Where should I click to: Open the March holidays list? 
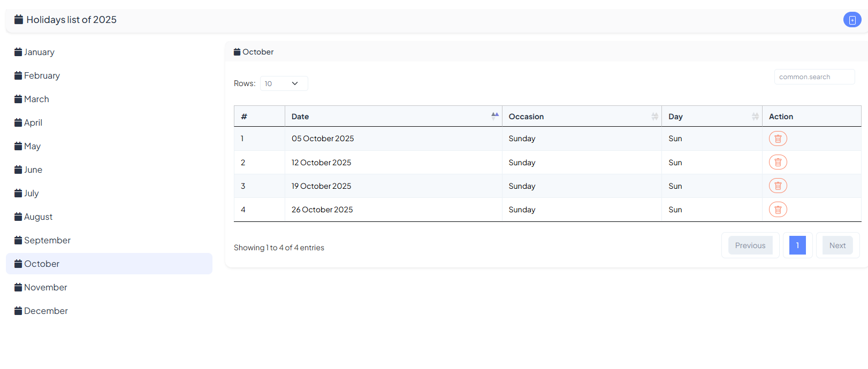[36, 99]
